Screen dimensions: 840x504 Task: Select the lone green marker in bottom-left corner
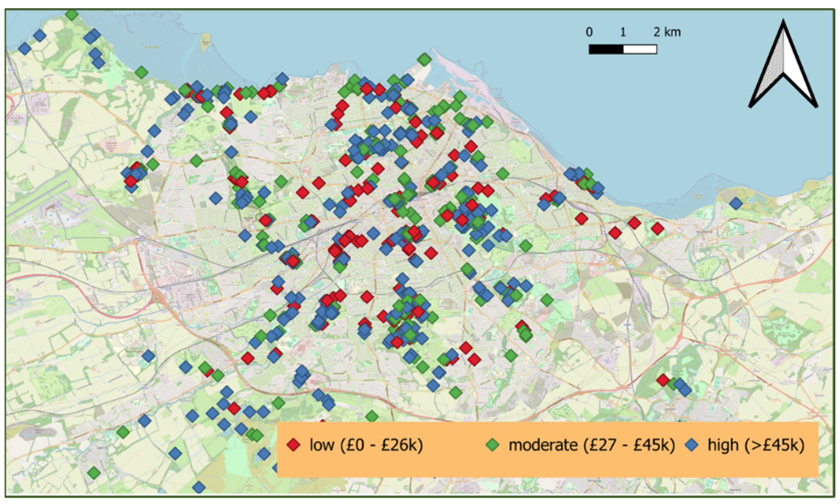pos(94,472)
